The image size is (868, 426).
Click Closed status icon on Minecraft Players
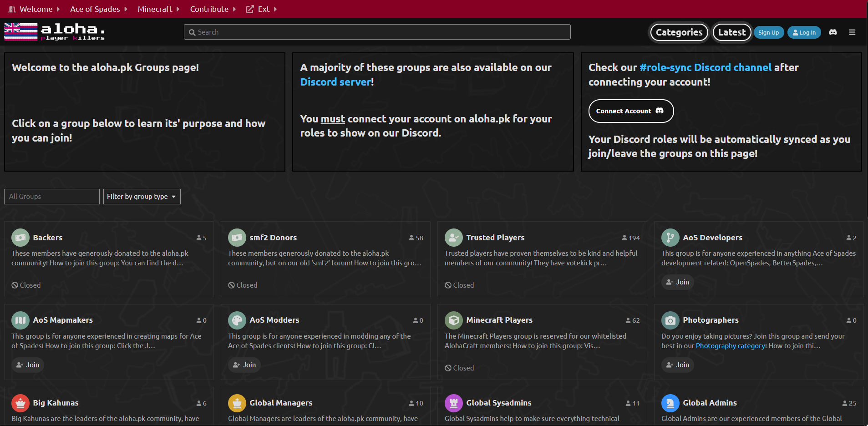click(448, 368)
